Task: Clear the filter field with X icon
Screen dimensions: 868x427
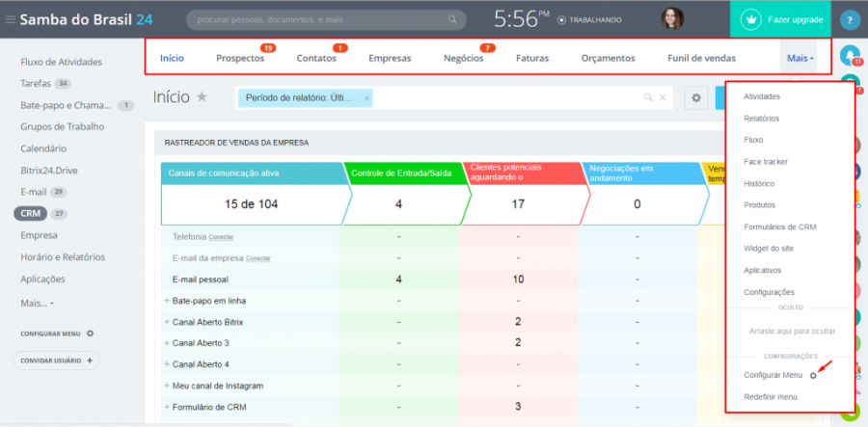Action: (662, 97)
